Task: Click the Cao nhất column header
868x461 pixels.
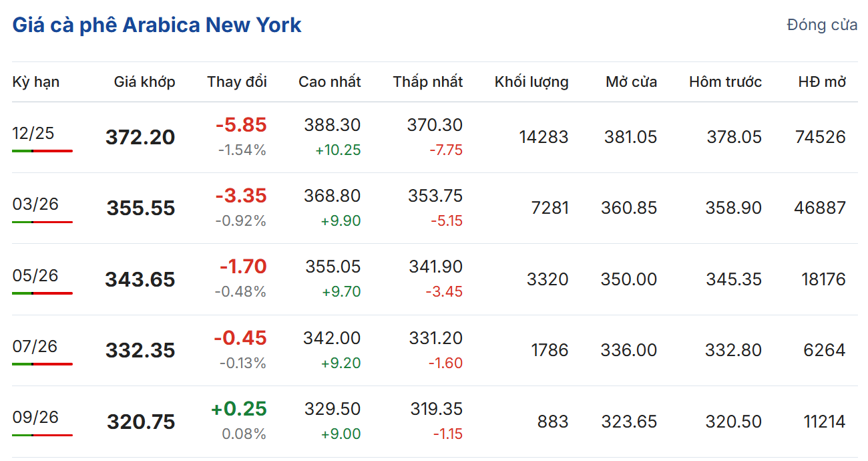Action: point(330,82)
